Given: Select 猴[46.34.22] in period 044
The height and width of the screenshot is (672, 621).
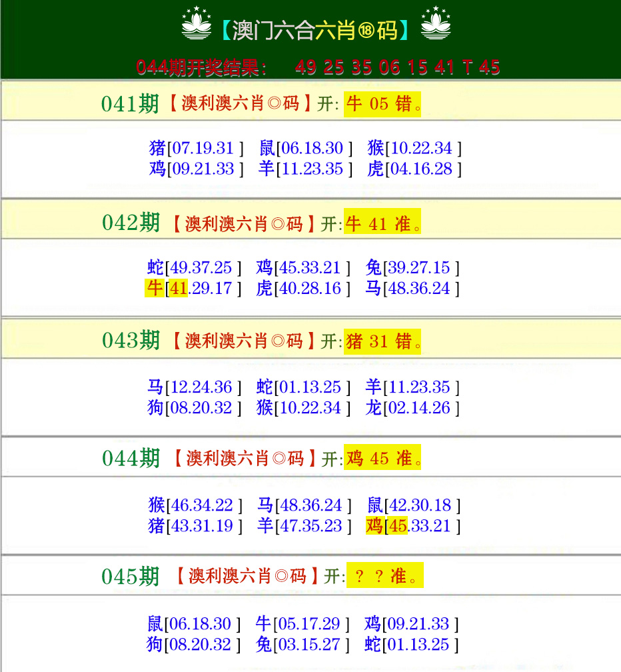Looking at the screenshot, I should (x=195, y=505).
